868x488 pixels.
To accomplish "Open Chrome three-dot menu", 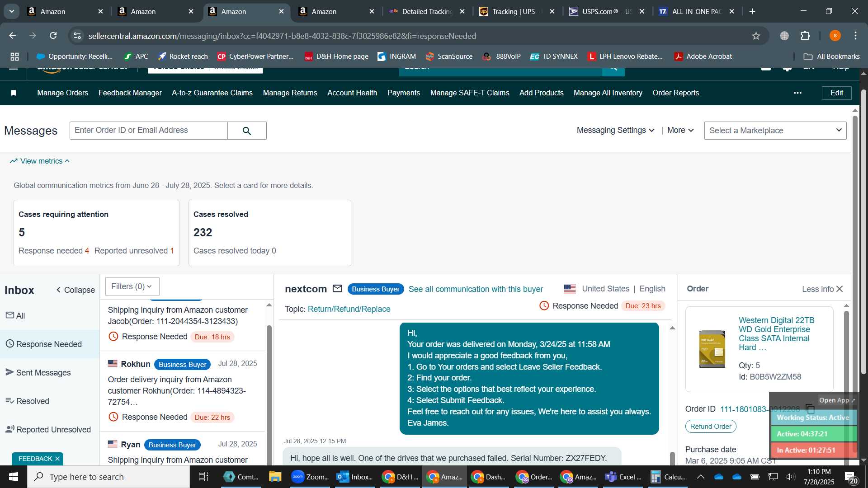I will tap(855, 36).
